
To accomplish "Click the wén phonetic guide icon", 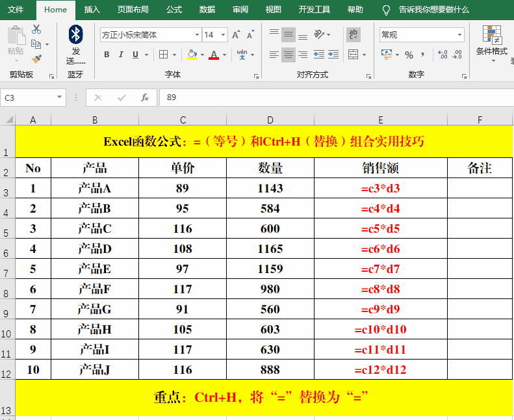I will pyautogui.click(x=242, y=55).
